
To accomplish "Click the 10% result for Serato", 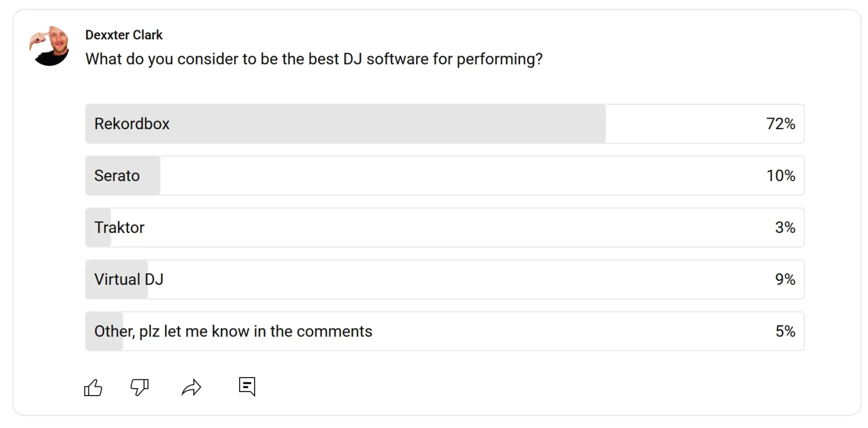I will 781,175.
